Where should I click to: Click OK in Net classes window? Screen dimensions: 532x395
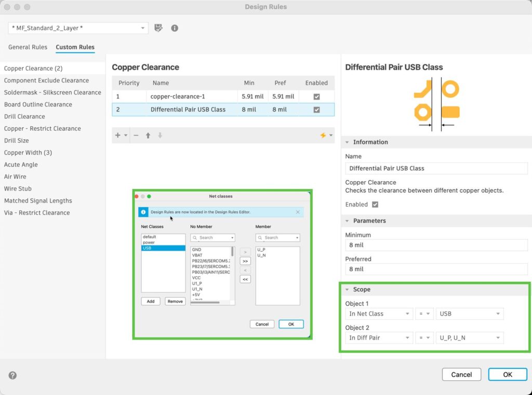[x=291, y=324]
